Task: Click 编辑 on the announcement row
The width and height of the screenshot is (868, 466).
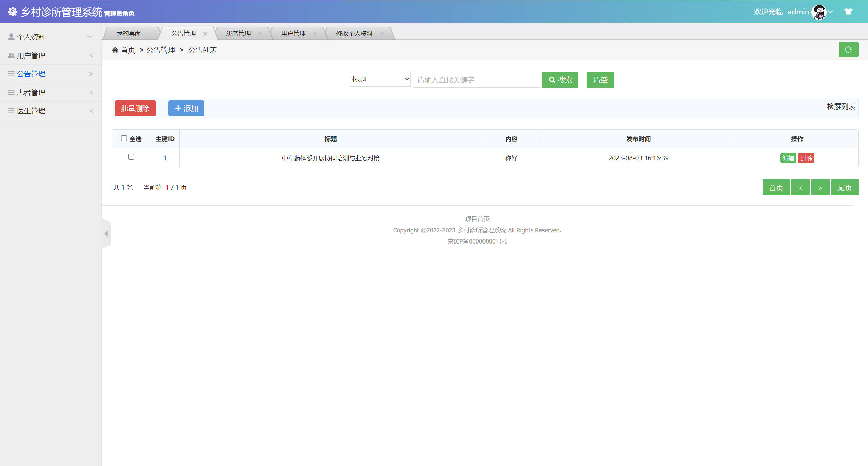Action: coord(788,158)
